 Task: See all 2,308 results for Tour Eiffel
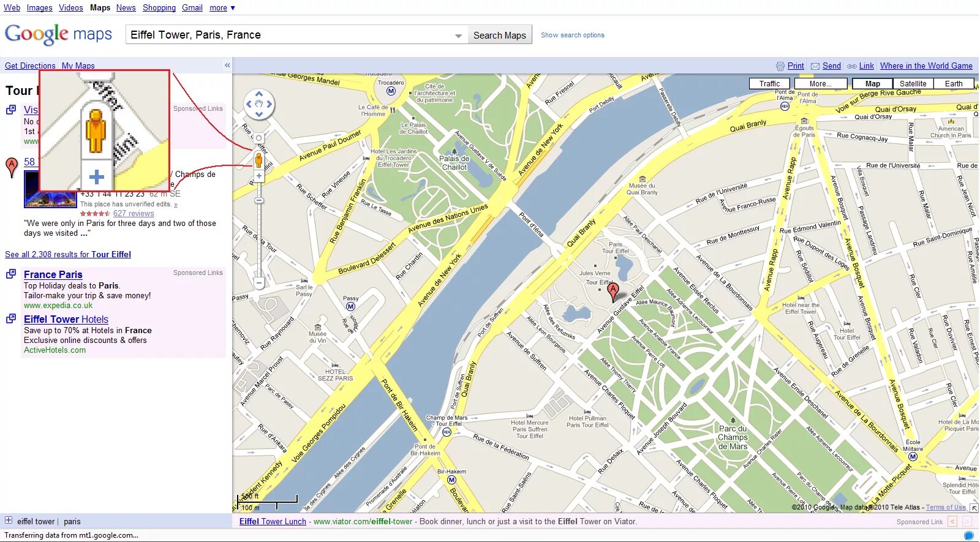coord(68,254)
